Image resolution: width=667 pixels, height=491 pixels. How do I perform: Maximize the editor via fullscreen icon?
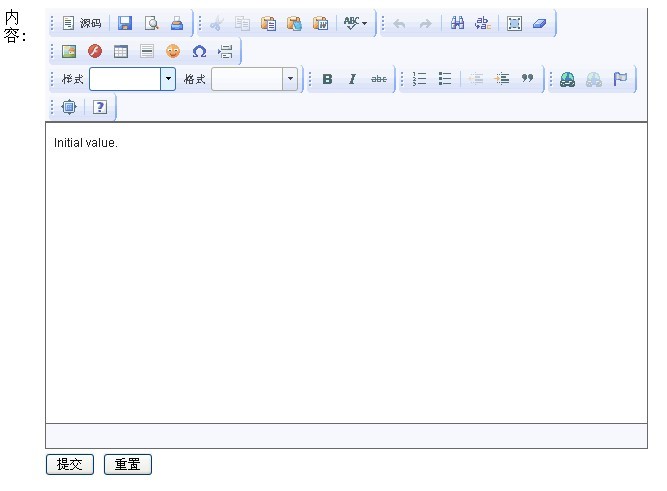[x=69, y=107]
